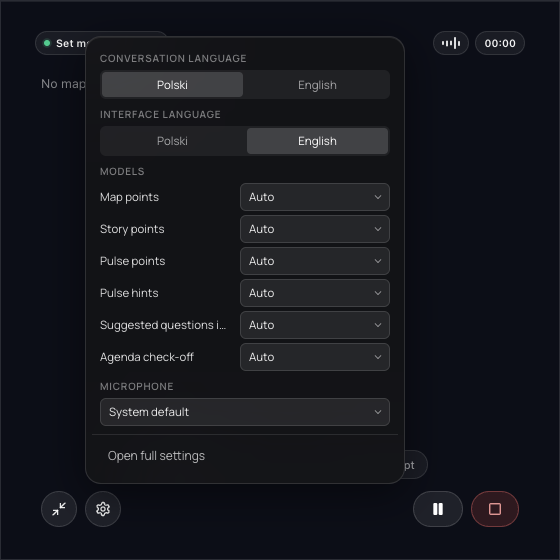Image resolution: width=560 pixels, height=560 pixels.
Task: Open the Story points model dropdown
Action: pos(315,229)
